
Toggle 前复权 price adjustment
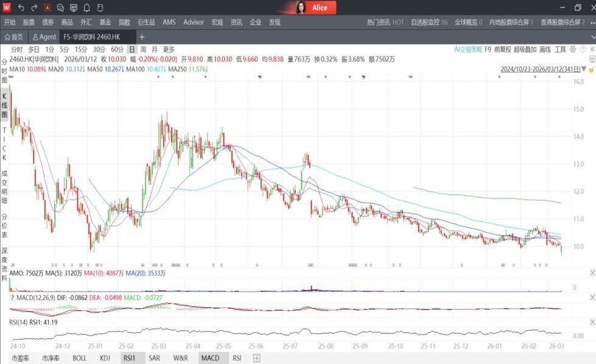pyautogui.click(x=502, y=49)
